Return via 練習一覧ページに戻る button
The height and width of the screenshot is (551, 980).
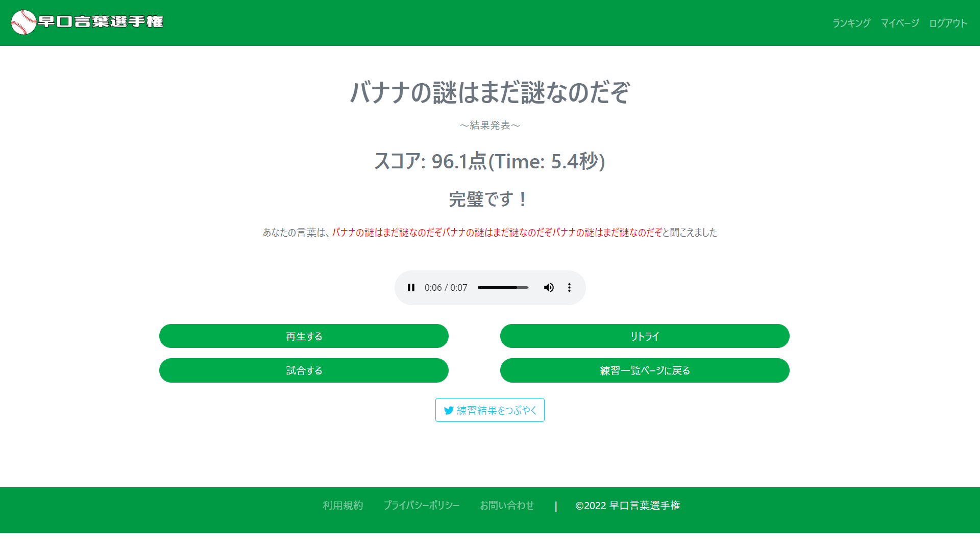(645, 370)
